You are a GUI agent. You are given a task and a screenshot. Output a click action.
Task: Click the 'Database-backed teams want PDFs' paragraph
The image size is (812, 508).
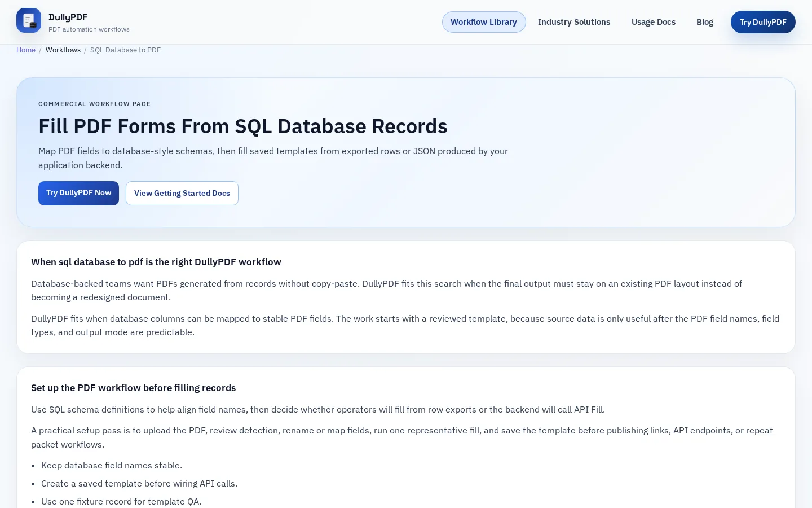[386, 290]
